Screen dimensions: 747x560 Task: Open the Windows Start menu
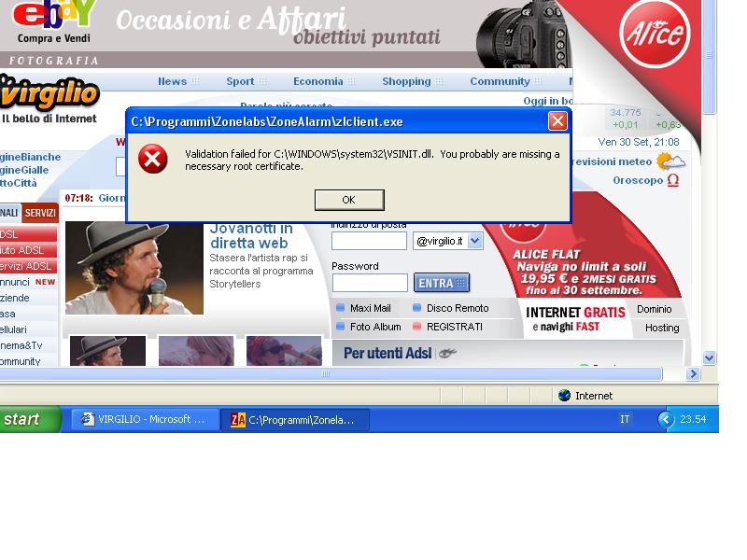click(x=30, y=419)
